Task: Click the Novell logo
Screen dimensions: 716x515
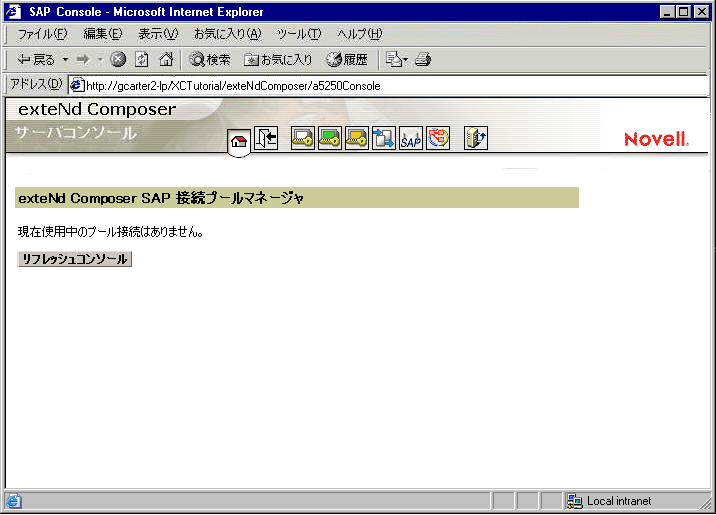Action: coord(656,139)
